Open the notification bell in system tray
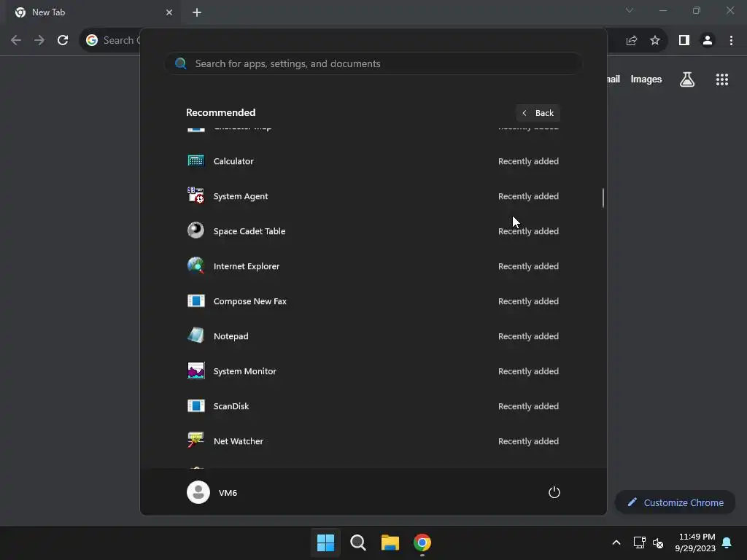The width and height of the screenshot is (747, 560). 727,542
